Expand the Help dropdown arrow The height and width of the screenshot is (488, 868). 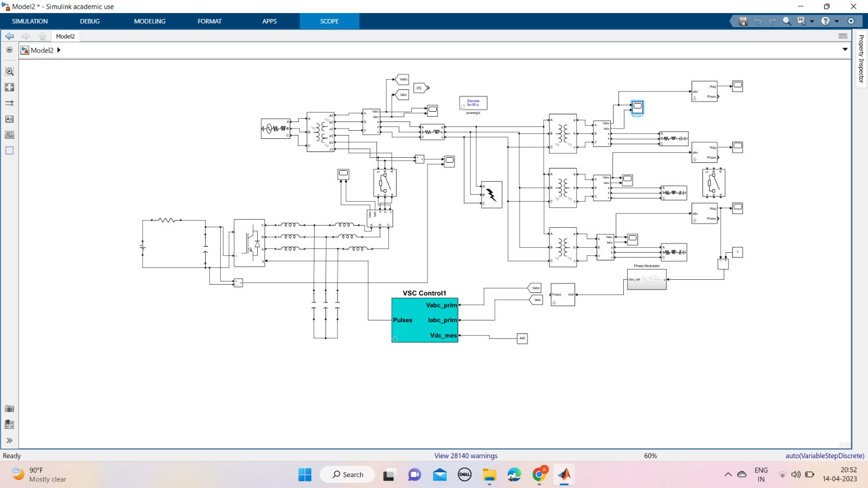837,21
